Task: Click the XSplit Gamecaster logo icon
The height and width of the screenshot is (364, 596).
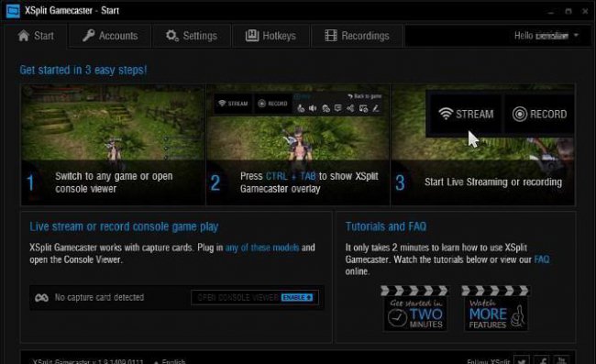Action: click(x=13, y=11)
